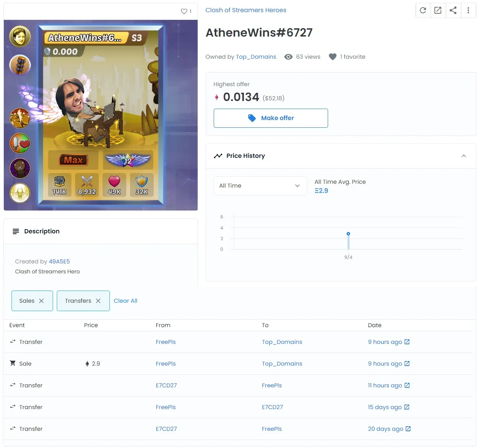
Task: Open the Clash of Streamers Heroes collection link
Action: point(246,10)
